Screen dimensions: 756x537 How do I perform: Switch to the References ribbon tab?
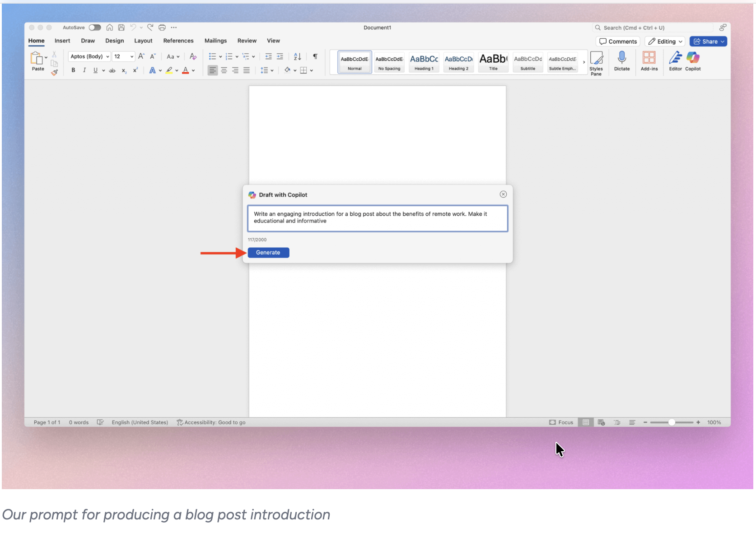[x=178, y=41]
